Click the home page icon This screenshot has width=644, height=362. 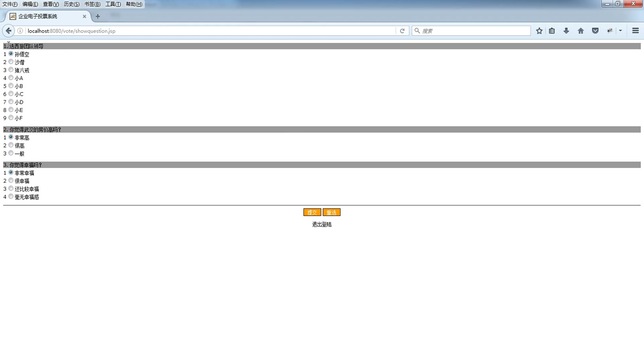pos(581,31)
